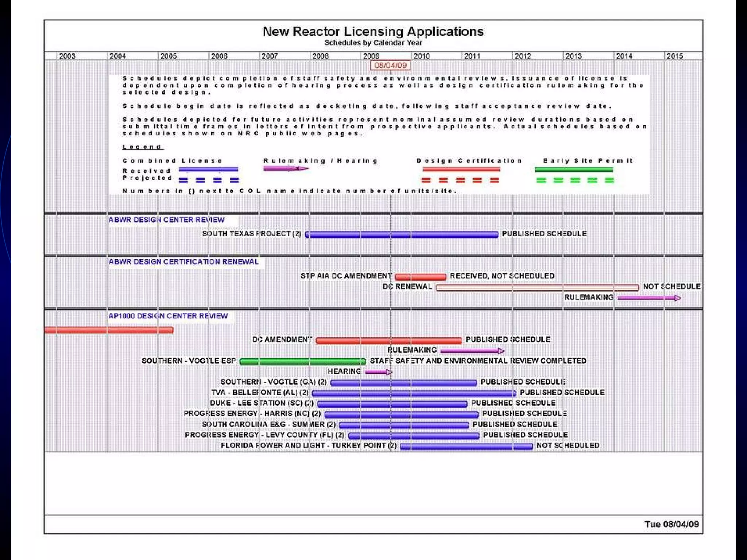The width and height of the screenshot is (747, 560).
Task: Click the ABWR Rulemaking purple arrow
Action: pos(649,298)
